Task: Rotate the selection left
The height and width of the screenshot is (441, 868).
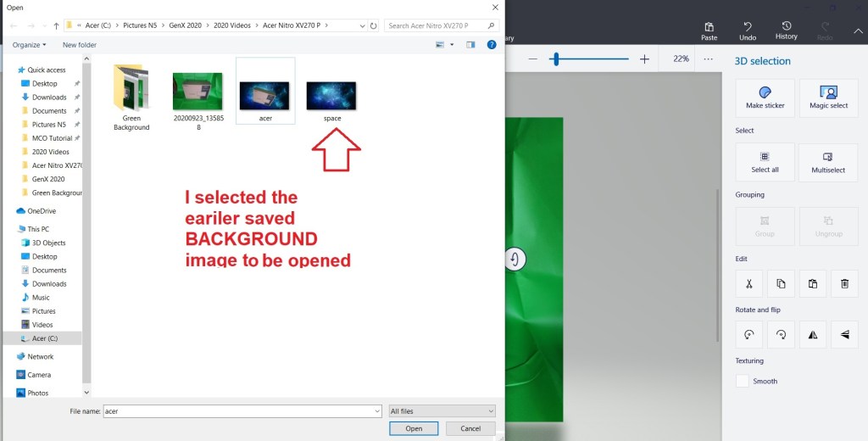Action: click(x=748, y=335)
